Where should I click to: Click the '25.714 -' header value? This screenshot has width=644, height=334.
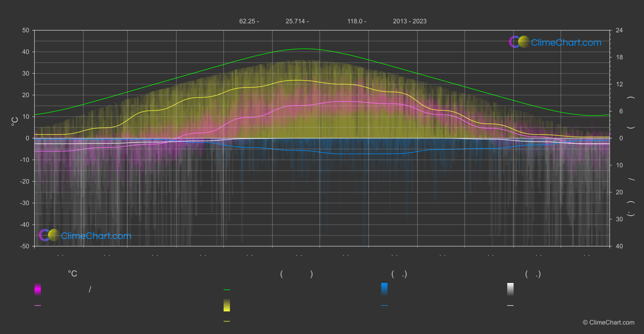297,21
